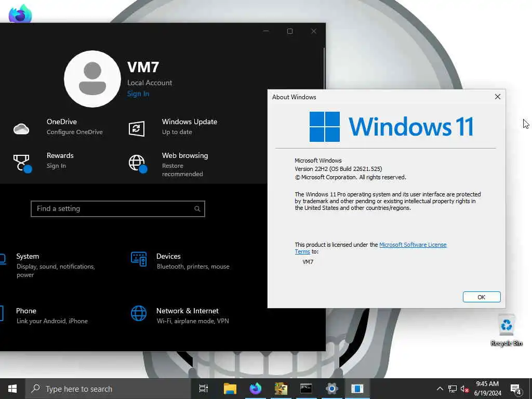Click 'Configure OneDrive' text

click(75, 132)
